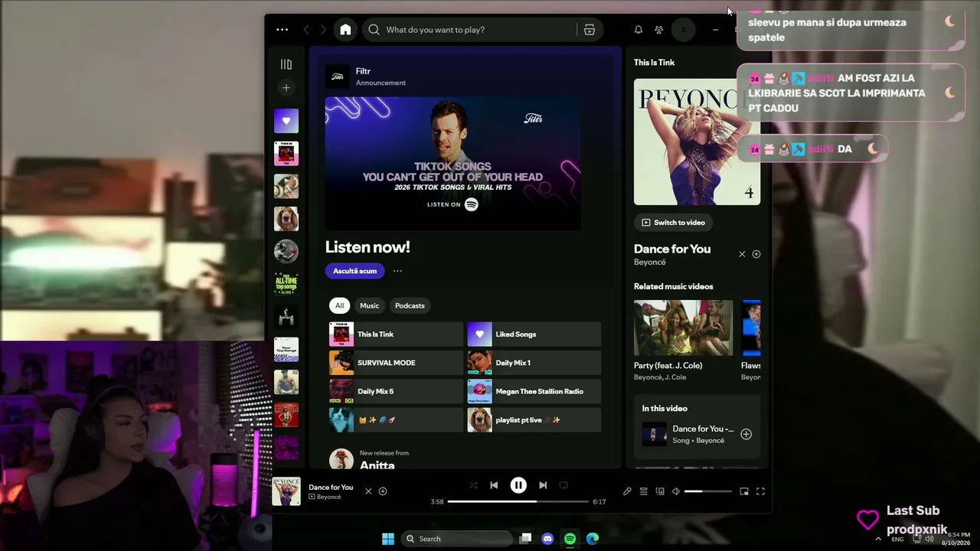
Task: Open the notifications bell (What's New)
Action: pyautogui.click(x=639, y=30)
